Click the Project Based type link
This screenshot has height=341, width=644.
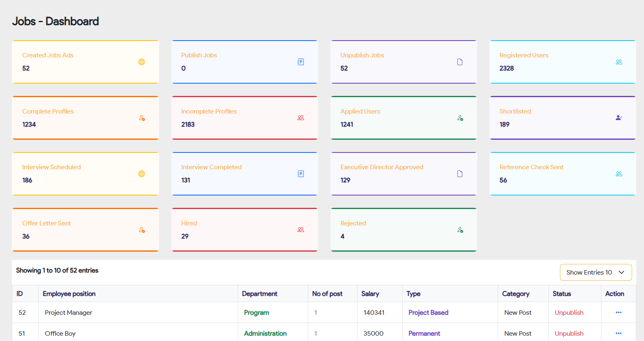(428, 313)
